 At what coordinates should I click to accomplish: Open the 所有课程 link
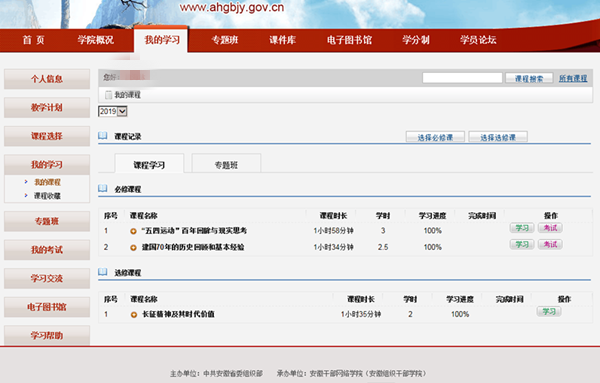[573, 78]
